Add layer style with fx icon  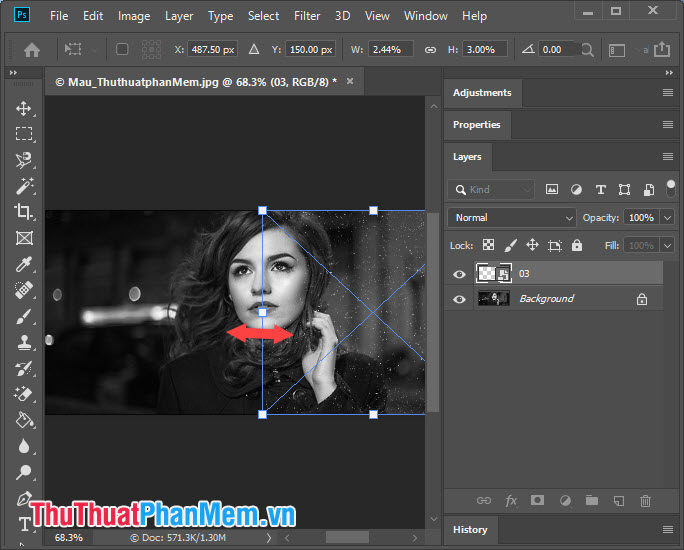(511, 500)
